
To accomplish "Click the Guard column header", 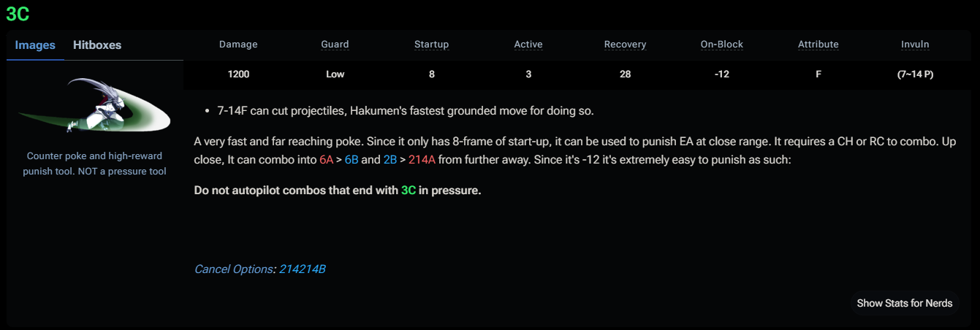I will coord(335,45).
